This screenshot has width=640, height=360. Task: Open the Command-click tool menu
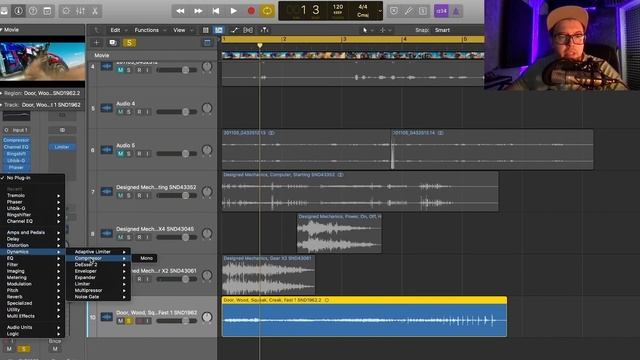[384, 30]
